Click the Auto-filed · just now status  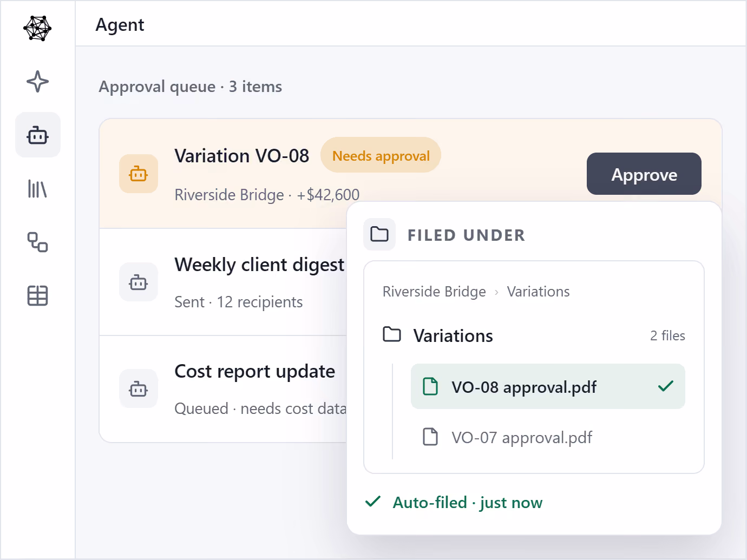(x=468, y=503)
